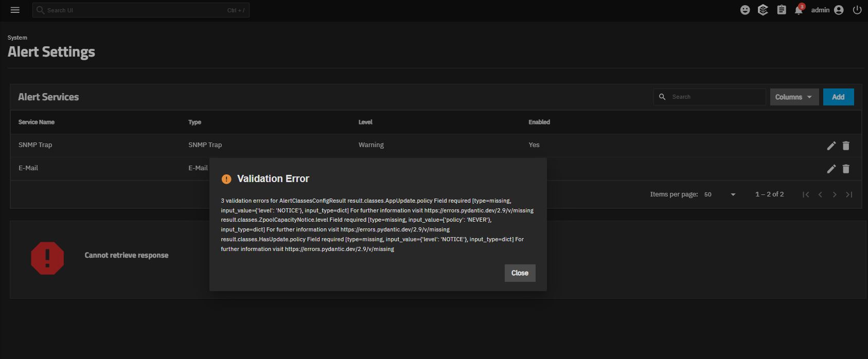868x359 pixels.
Task: Go to the next page of results
Action: click(835, 194)
